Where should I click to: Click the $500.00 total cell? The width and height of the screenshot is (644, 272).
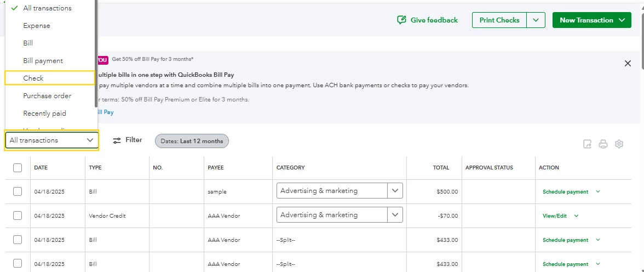[447, 192]
